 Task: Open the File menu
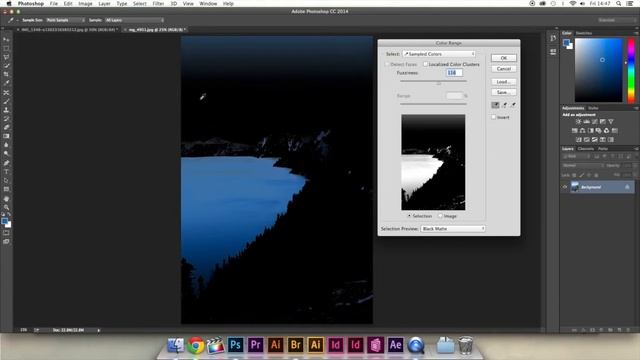(x=53, y=4)
